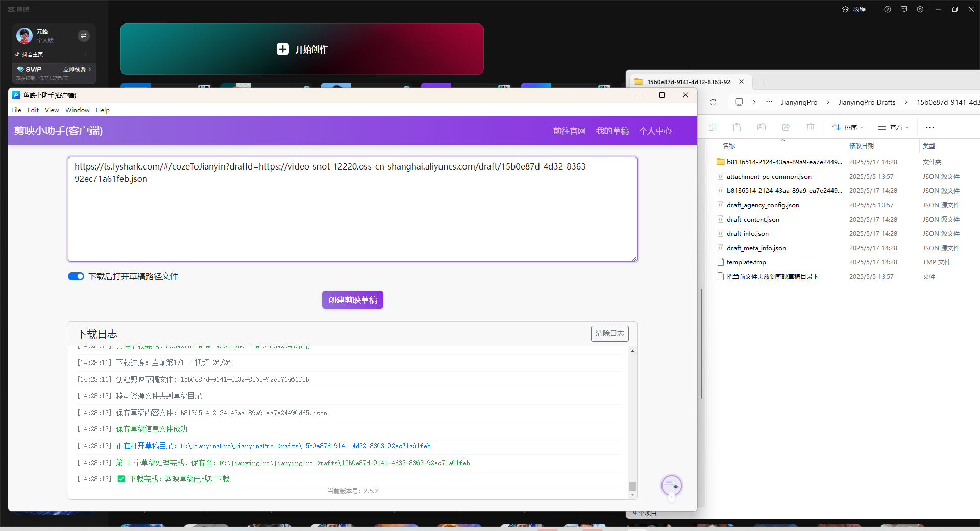The height and width of the screenshot is (531, 980).
Task: Click the 下载完成：剪映草稿已成功下载 log line
Action: tap(179, 479)
